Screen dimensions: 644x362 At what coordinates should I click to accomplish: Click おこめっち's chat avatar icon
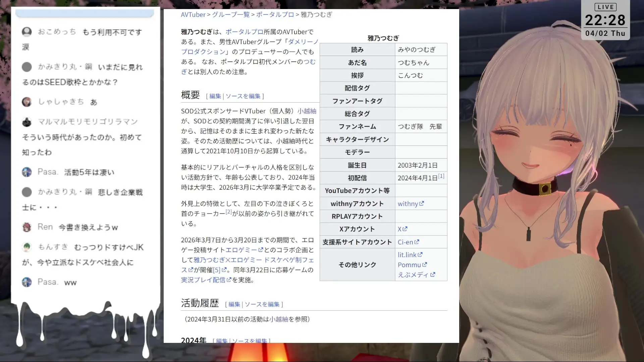[27, 32]
